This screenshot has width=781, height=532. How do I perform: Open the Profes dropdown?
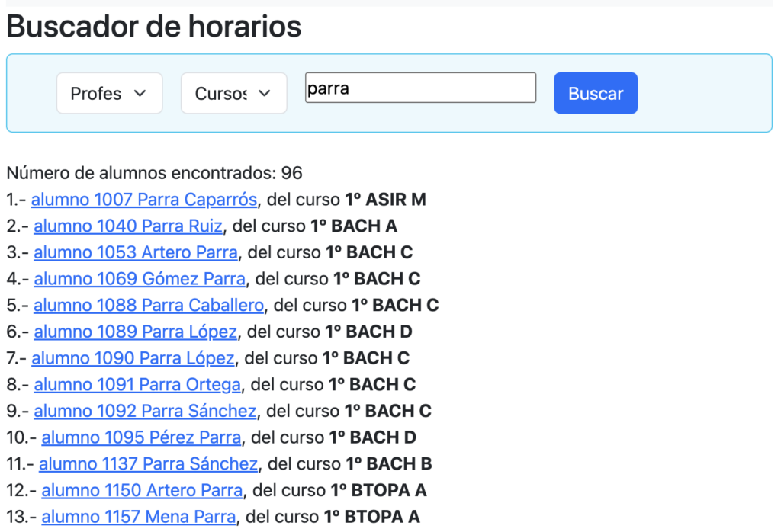tap(109, 93)
